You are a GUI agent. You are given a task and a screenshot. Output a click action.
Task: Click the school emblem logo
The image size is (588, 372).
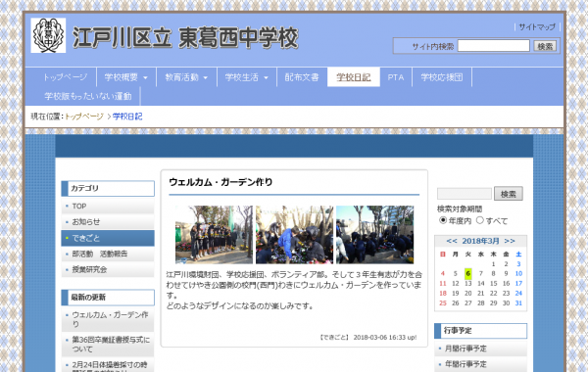click(x=48, y=35)
